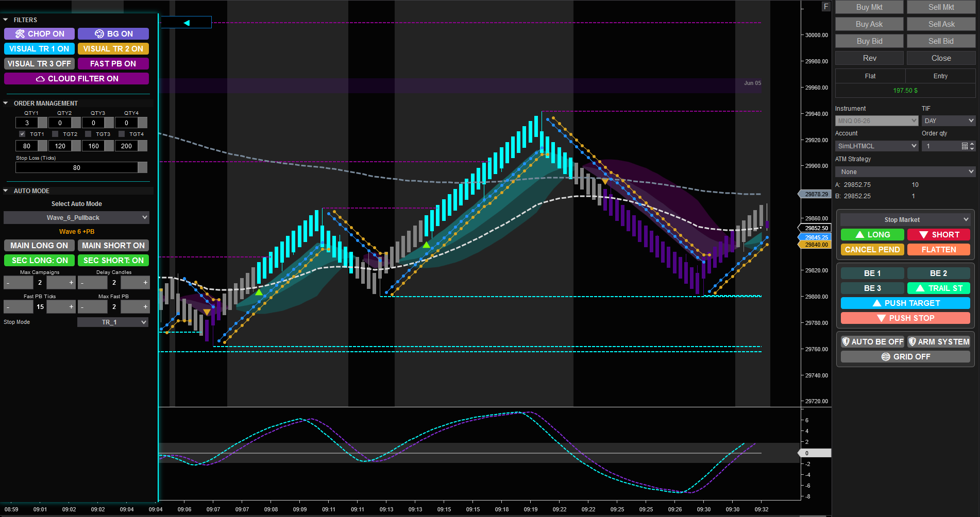Toggle AUTO BE OFF shield button
Screen dimensions: 980x517
click(x=872, y=342)
